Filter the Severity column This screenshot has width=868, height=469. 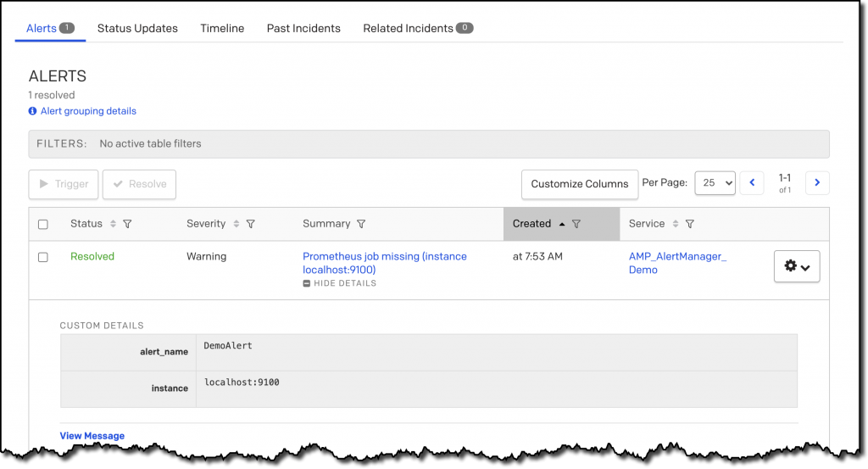[251, 224]
